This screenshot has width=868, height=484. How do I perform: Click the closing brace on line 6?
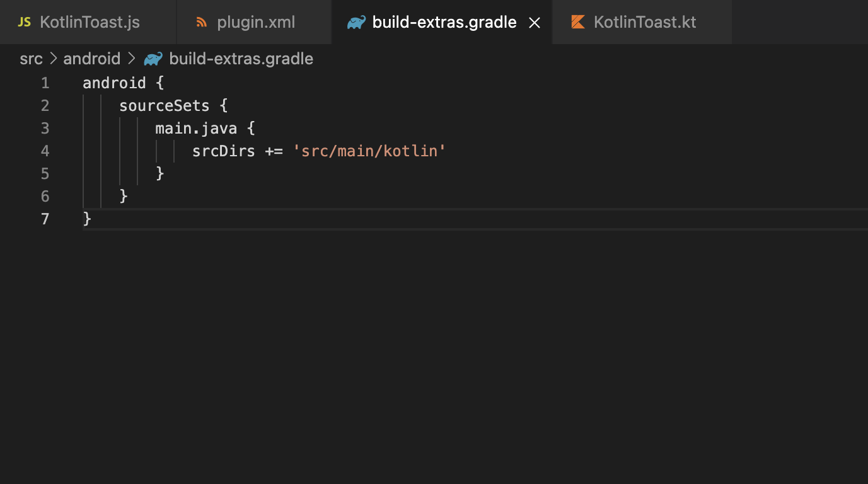click(x=124, y=196)
